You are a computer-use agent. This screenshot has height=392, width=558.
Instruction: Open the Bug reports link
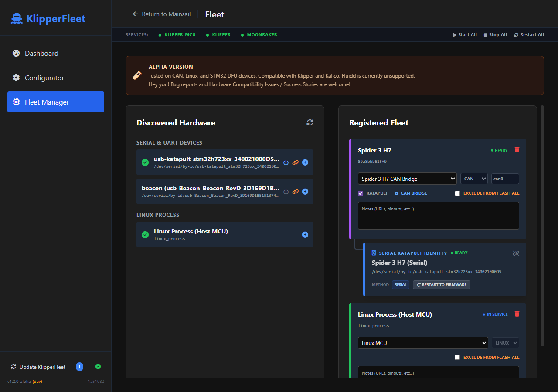[184, 84]
